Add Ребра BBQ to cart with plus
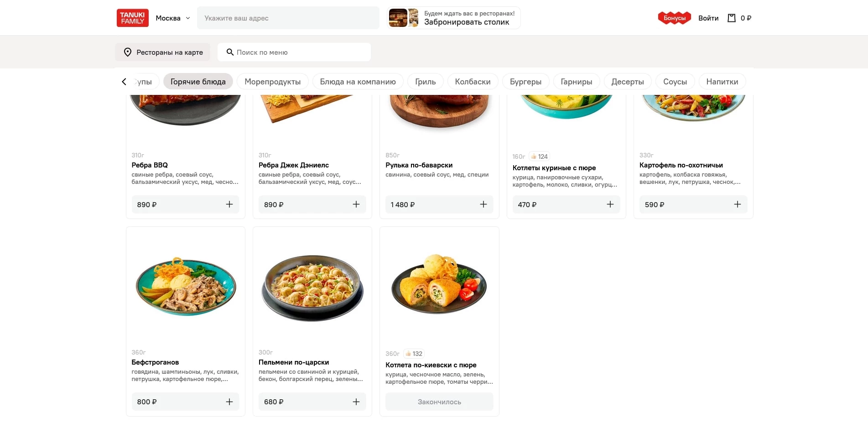868x423 pixels. 229,204
